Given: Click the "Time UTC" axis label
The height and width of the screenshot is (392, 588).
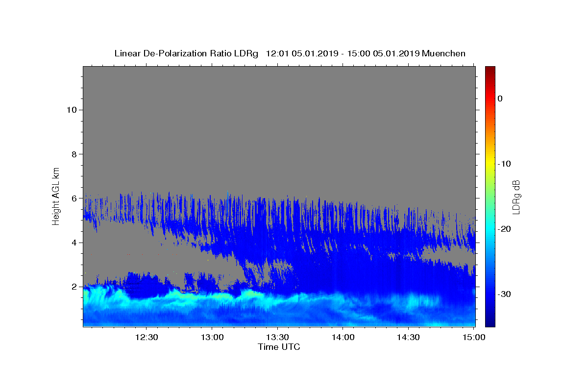Looking at the screenshot, I should coord(279,347).
